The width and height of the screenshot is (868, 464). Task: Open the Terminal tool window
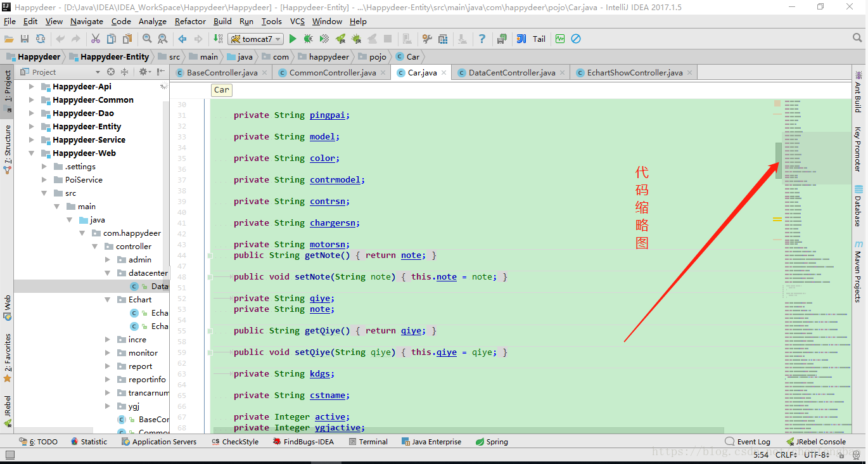click(x=367, y=442)
